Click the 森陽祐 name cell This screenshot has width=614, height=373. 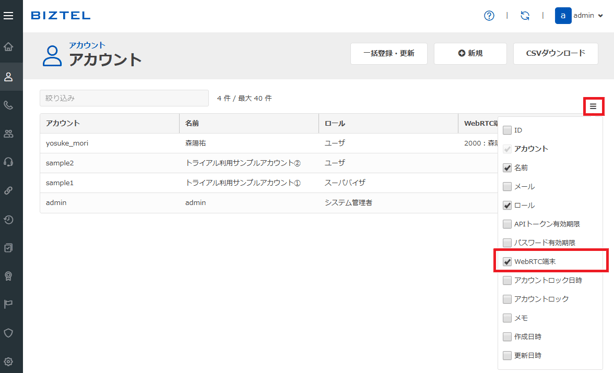point(195,143)
